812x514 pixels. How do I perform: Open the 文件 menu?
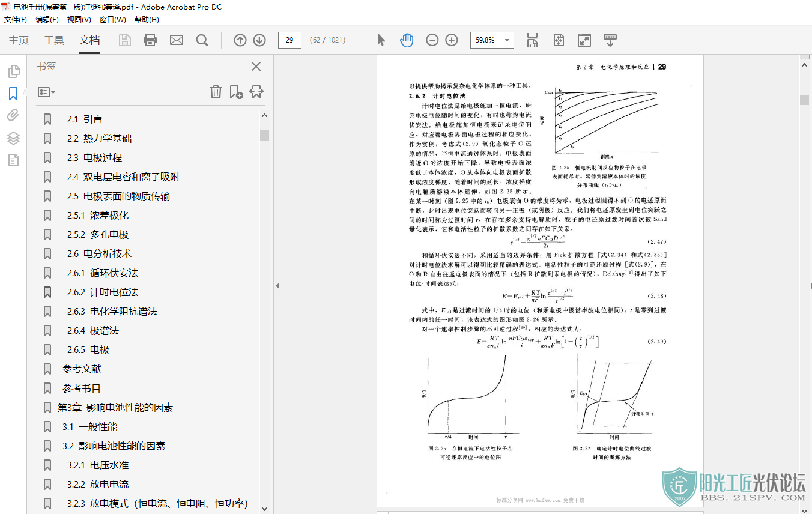pyautogui.click(x=16, y=20)
